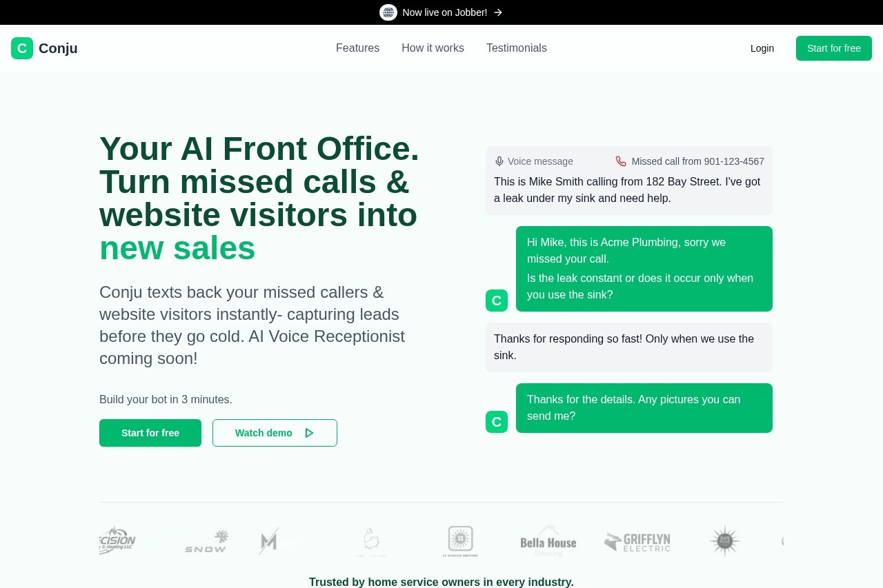This screenshot has width=883, height=588.
Task: Open the Features nav item
Action: tap(357, 48)
